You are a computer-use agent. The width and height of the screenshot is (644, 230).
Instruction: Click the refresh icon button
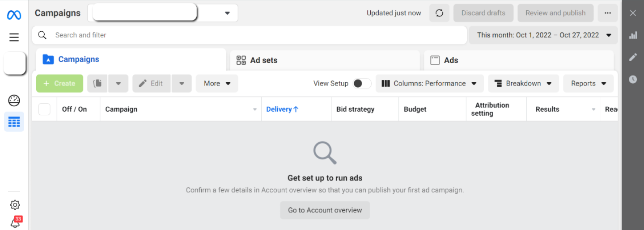[439, 13]
